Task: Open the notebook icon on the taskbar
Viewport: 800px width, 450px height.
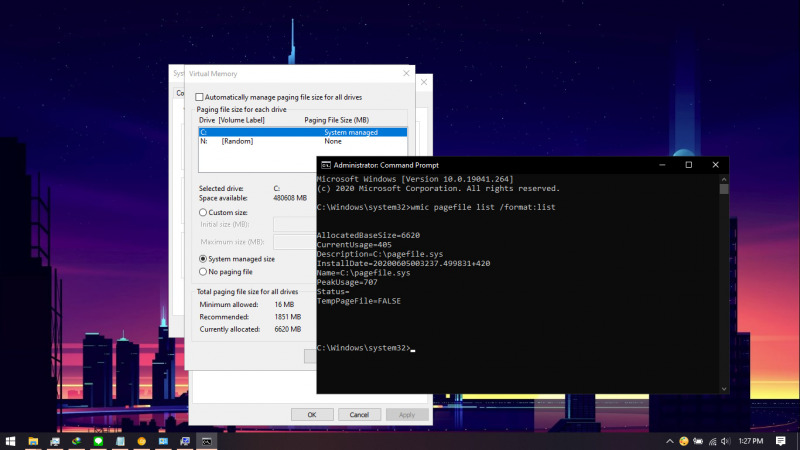Action: tap(120, 441)
